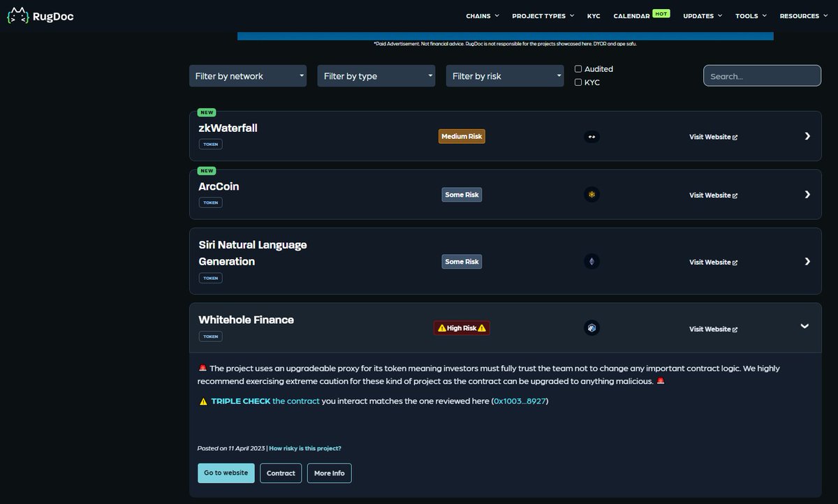Open the Calendar nav item

click(632, 16)
